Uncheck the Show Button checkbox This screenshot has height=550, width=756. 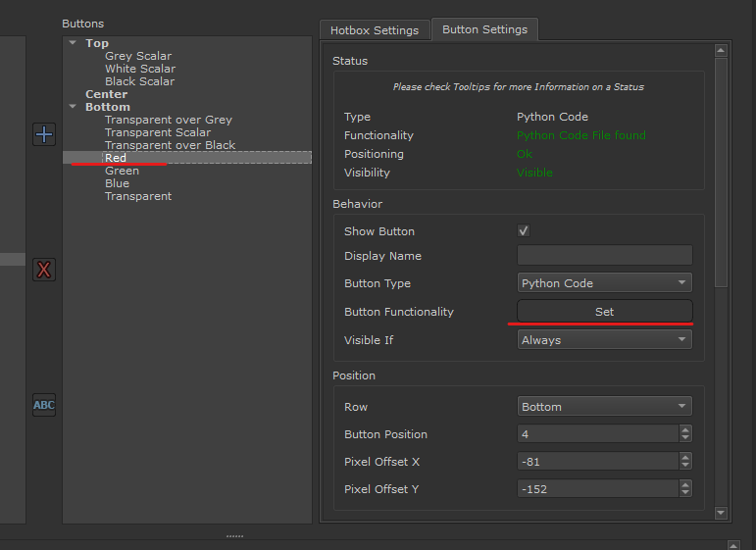coord(524,231)
